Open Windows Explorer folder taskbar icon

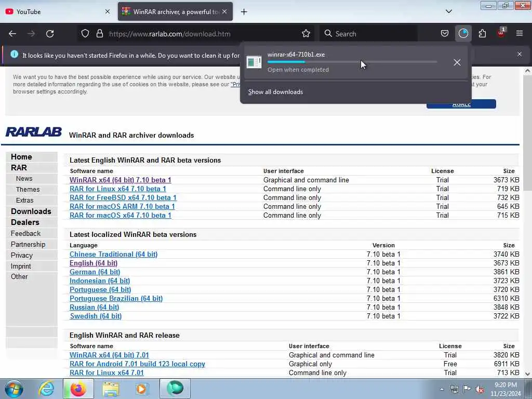pos(111,389)
